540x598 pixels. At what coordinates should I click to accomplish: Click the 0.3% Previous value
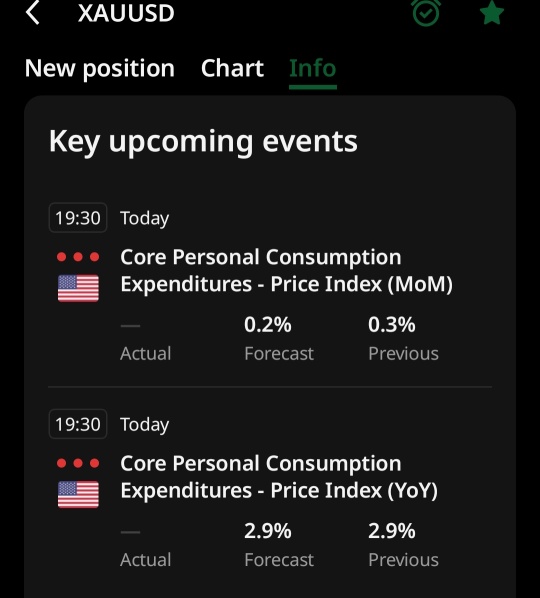point(392,325)
